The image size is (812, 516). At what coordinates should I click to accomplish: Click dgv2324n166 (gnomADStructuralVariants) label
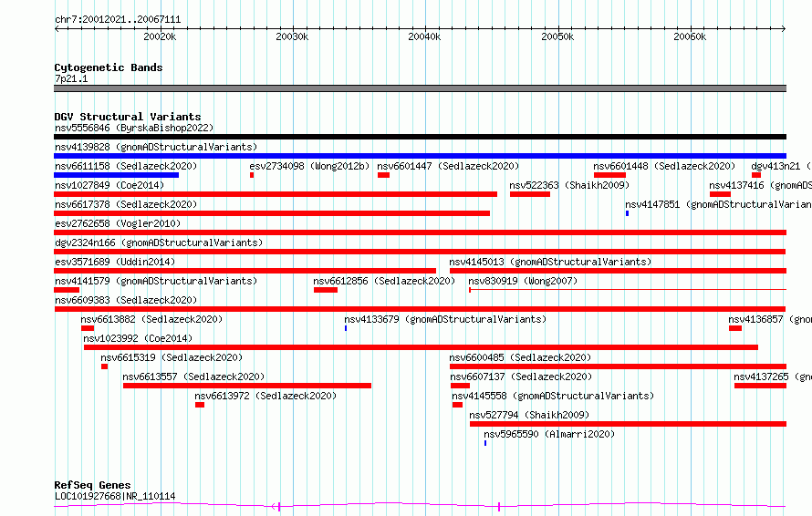[x=159, y=243]
